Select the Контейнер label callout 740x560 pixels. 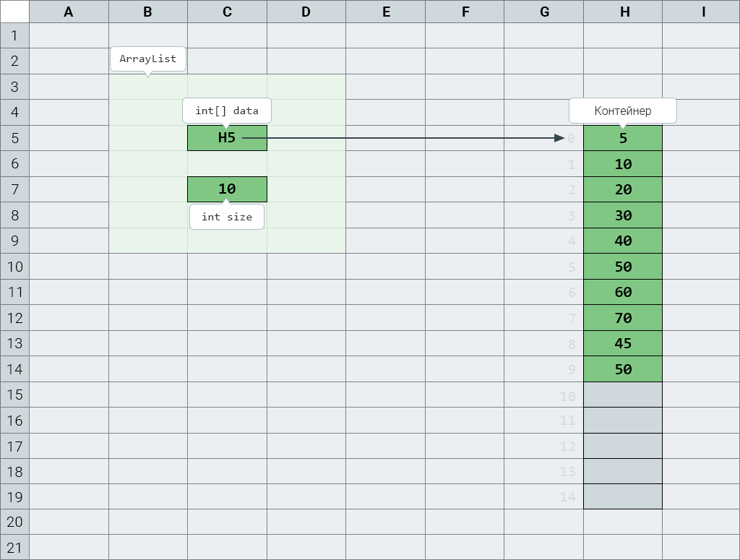[x=622, y=111]
